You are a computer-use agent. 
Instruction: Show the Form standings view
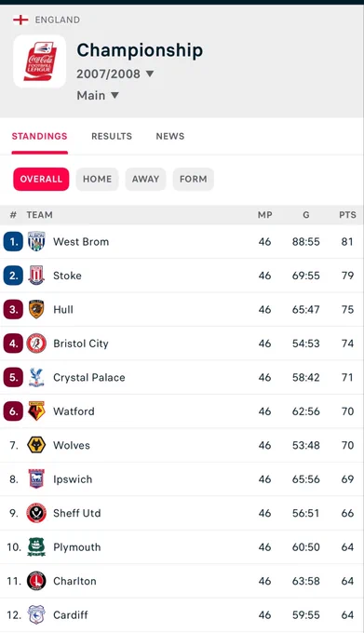tap(194, 179)
